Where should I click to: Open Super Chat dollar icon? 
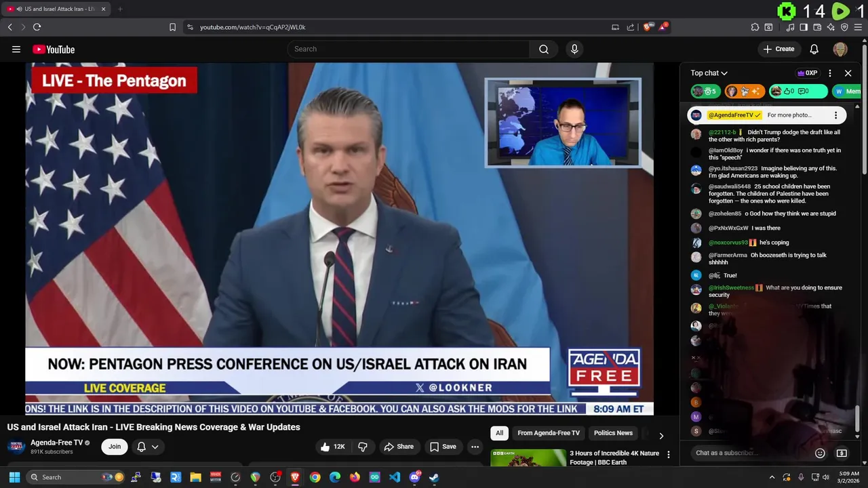tap(842, 453)
